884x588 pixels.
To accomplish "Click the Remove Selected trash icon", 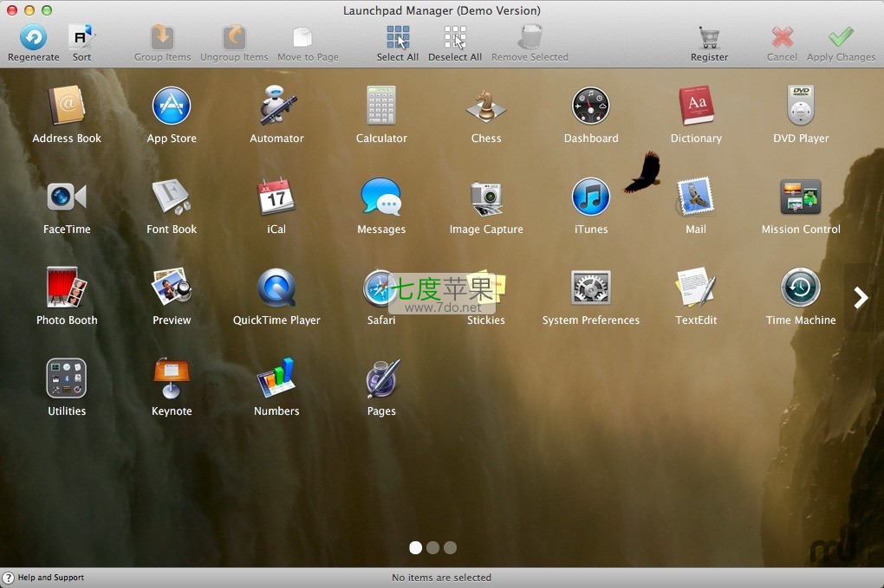I will click(530, 38).
